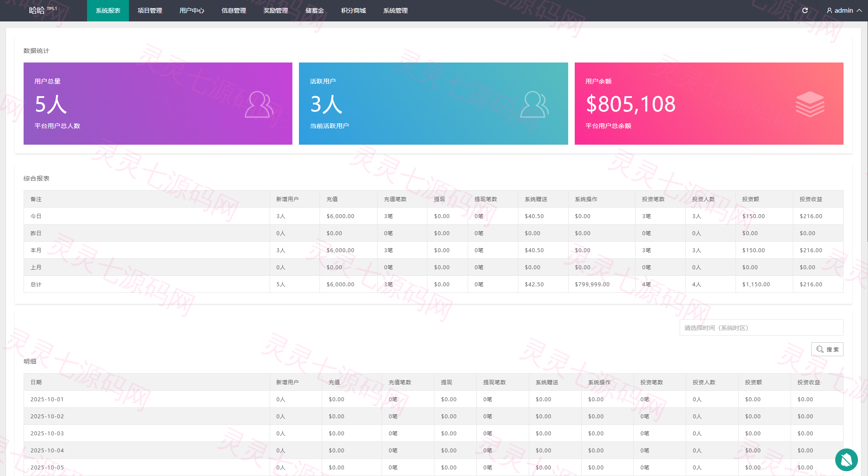
Task: Click the 3人 active users value
Action: pyautogui.click(x=326, y=104)
